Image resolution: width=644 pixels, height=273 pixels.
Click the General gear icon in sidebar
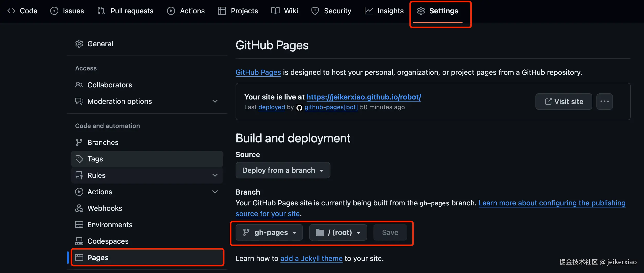click(x=79, y=44)
